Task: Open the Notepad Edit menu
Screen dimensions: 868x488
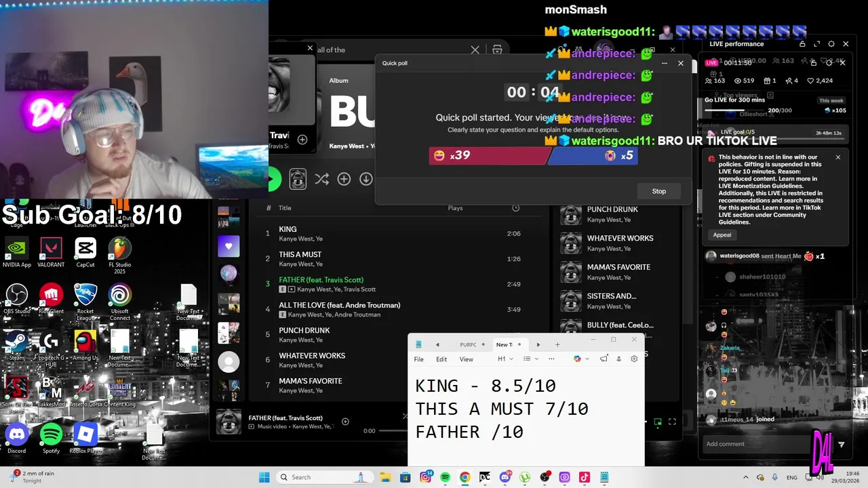Action: 441,359
